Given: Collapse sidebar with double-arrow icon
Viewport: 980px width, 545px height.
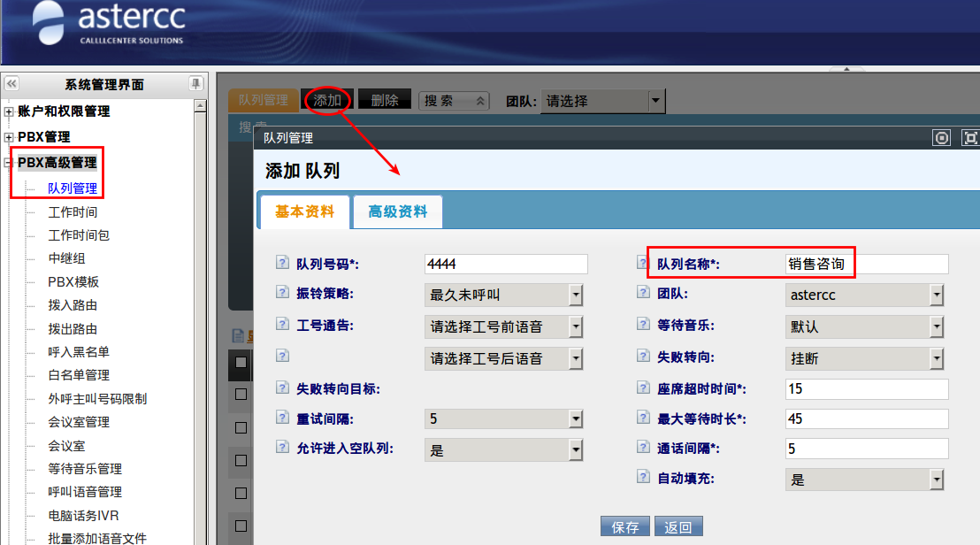Looking at the screenshot, I should [x=11, y=84].
